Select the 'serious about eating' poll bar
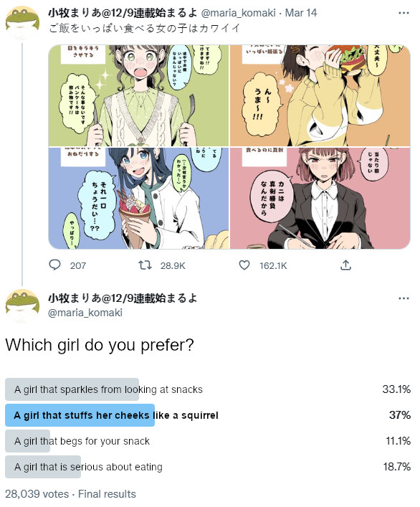 click(208, 467)
